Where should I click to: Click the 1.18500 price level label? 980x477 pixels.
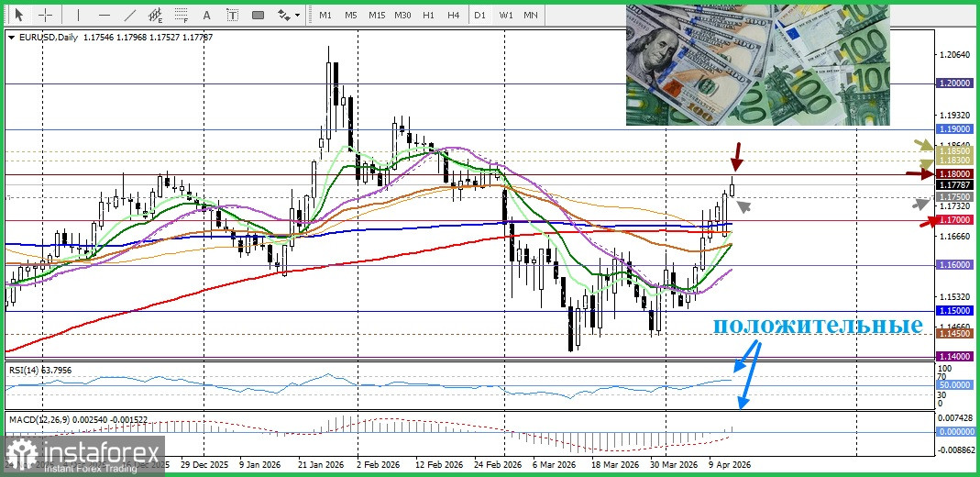pyautogui.click(x=955, y=151)
